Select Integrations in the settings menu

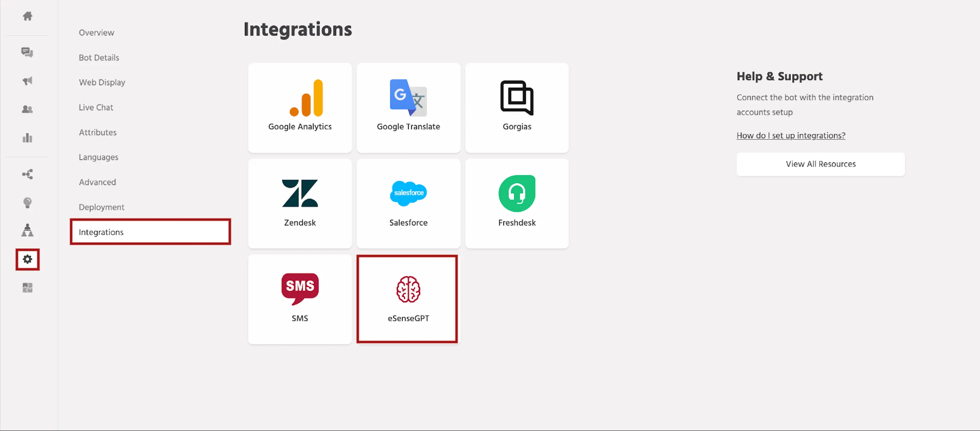click(x=151, y=232)
